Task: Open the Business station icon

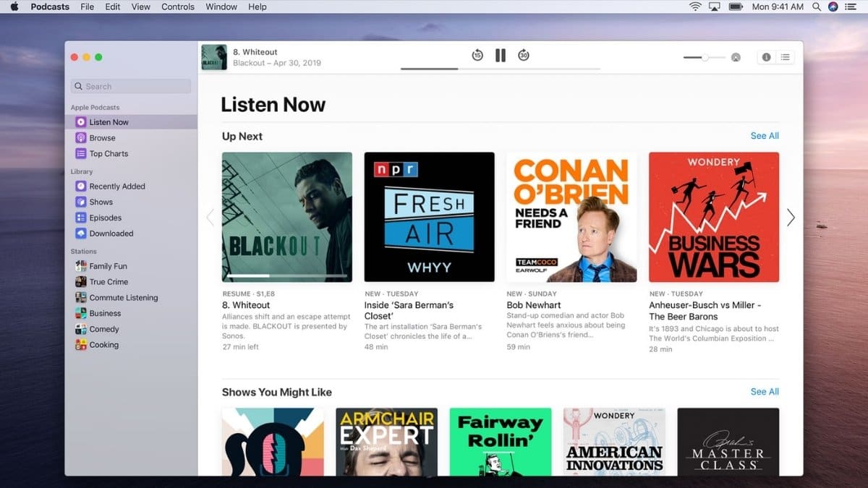Action: click(x=81, y=313)
